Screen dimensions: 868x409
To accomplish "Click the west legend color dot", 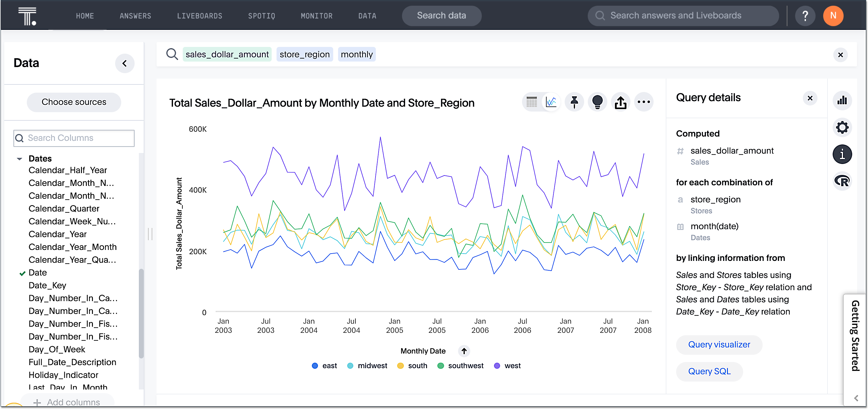I will [497, 366].
